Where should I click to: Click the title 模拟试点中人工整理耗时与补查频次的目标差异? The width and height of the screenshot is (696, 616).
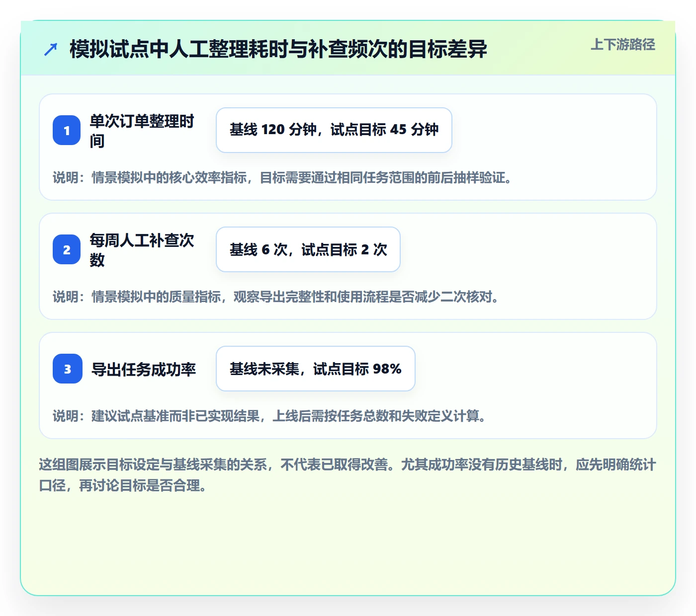tap(278, 49)
